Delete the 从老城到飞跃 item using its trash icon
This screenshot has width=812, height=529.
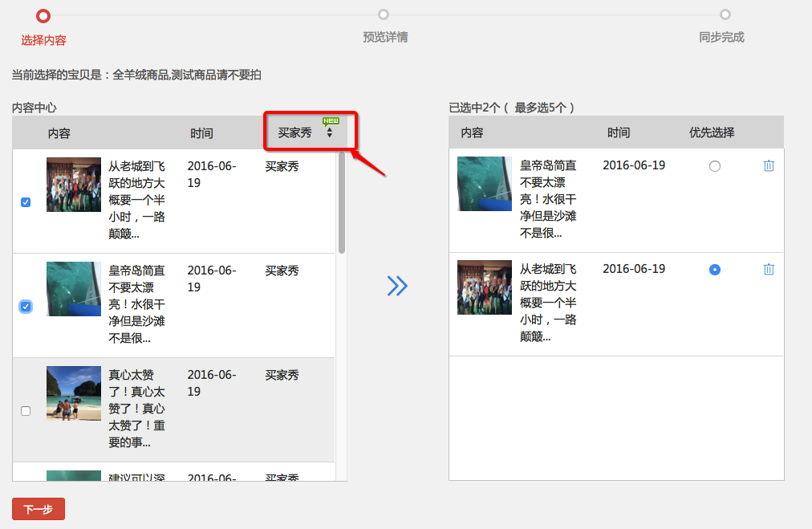tap(769, 269)
